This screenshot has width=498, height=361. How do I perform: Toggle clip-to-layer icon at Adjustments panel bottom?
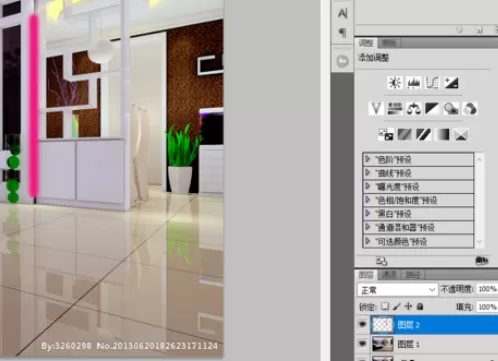coord(482,261)
